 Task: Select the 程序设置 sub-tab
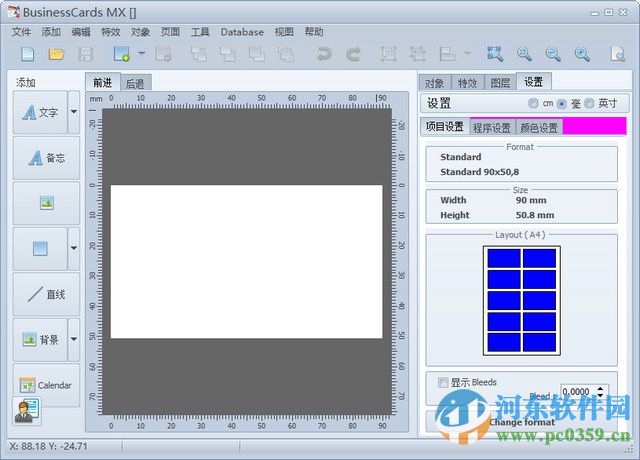pos(492,128)
